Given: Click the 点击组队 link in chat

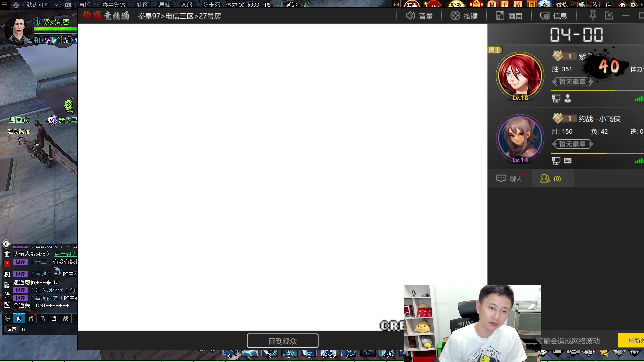Looking at the screenshot, I should (66, 254).
